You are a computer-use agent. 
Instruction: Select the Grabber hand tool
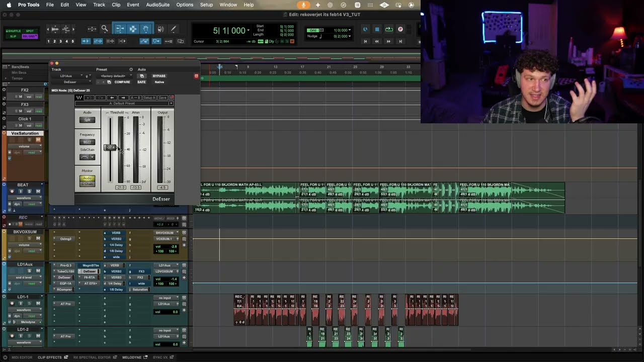(x=145, y=29)
